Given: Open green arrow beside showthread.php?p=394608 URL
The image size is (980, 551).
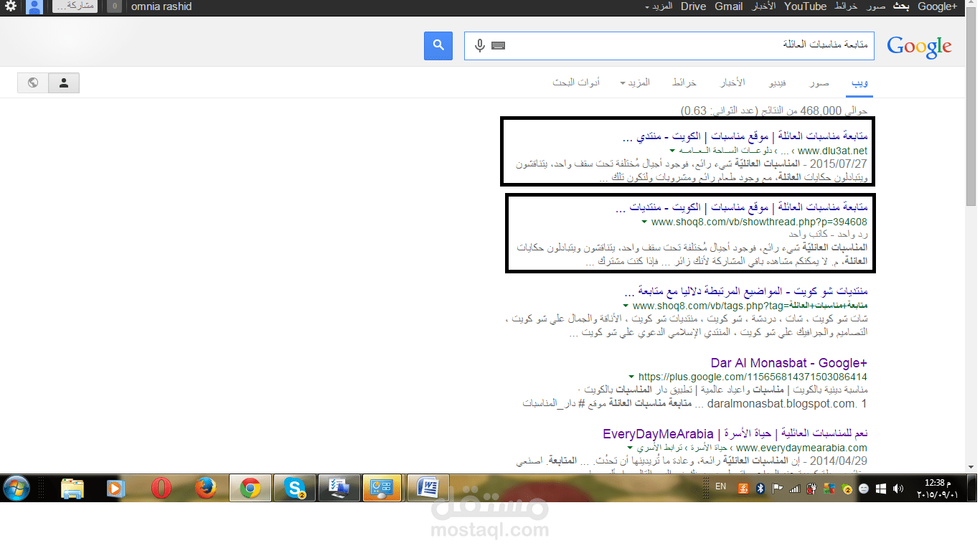Looking at the screenshot, I should click(x=645, y=222).
